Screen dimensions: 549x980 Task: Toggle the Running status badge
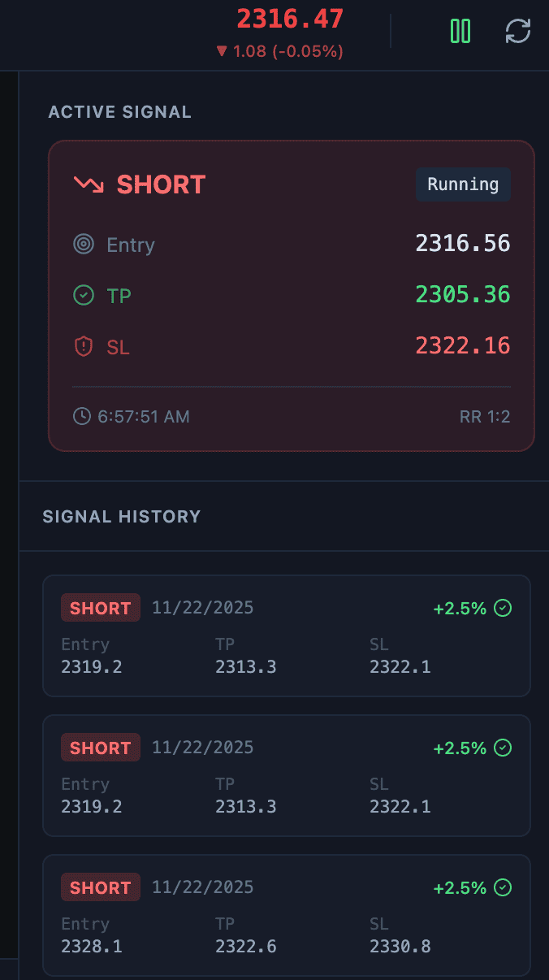pyautogui.click(x=463, y=184)
